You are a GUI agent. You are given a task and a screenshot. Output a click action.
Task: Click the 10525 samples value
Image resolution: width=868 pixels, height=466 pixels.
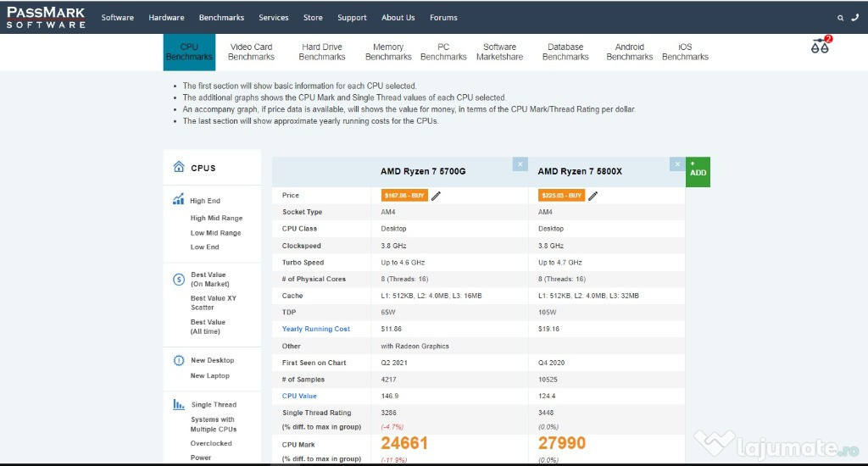[548, 380]
